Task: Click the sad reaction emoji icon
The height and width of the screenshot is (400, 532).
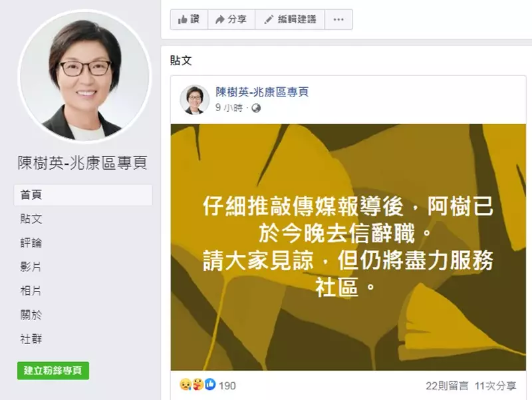Action: coord(186,385)
